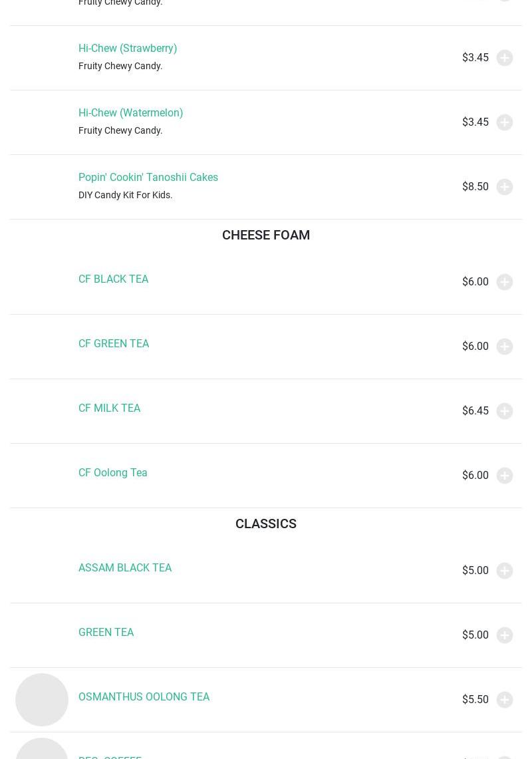Add Hi-Chew (Strawberry) using plus icon

click(x=505, y=58)
